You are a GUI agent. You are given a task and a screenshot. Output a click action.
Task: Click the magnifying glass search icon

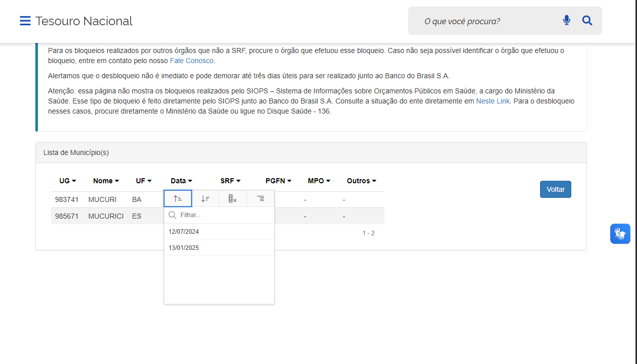click(587, 21)
